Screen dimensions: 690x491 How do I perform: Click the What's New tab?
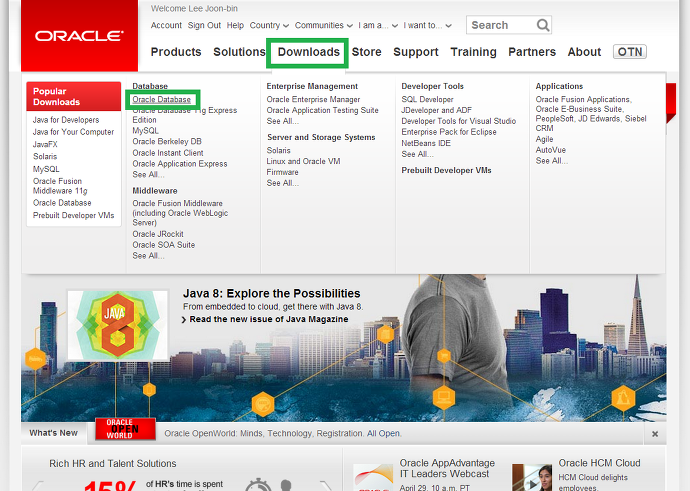[x=54, y=433]
